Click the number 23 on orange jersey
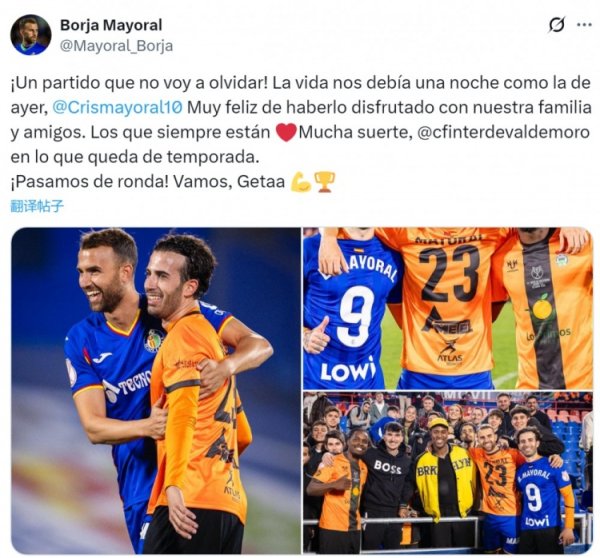600x558 pixels. (448, 273)
